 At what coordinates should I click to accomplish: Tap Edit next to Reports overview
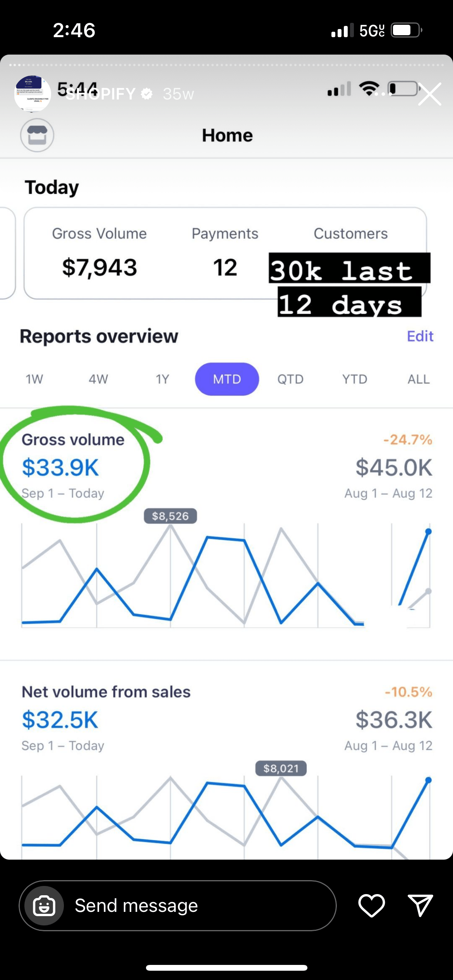pos(420,336)
